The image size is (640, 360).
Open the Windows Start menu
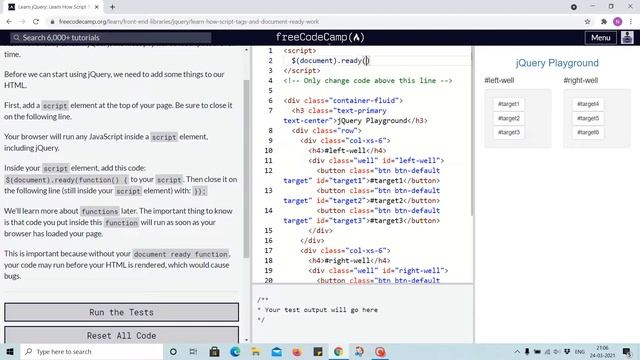click(x=10, y=351)
